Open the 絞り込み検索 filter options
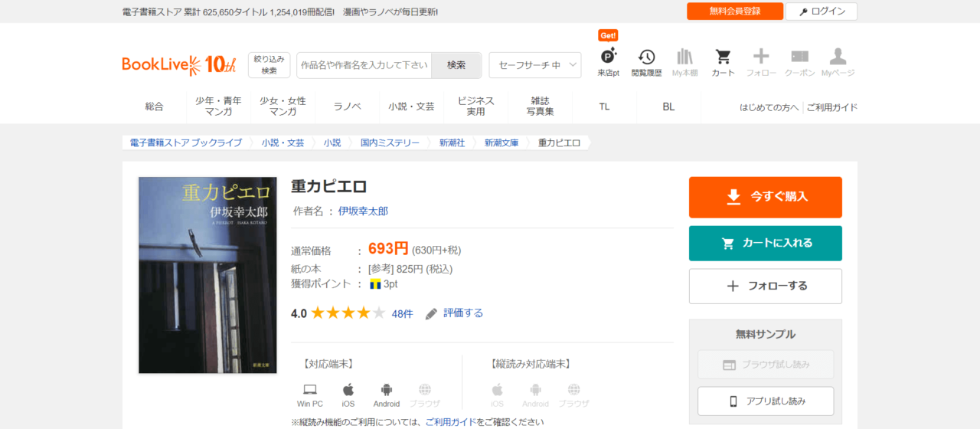The image size is (980, 429). point(269,65)
